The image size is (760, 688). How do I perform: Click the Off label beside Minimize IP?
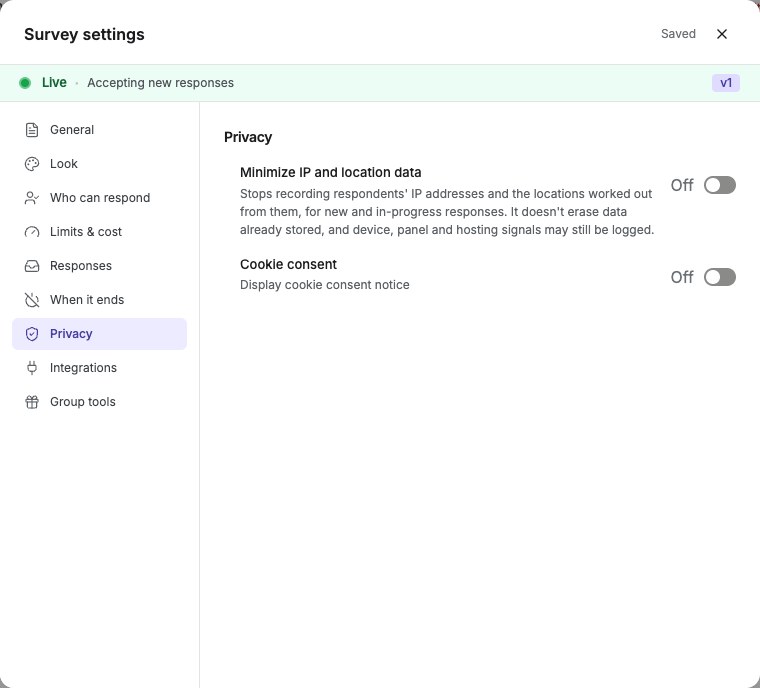[x=682, y=185]
